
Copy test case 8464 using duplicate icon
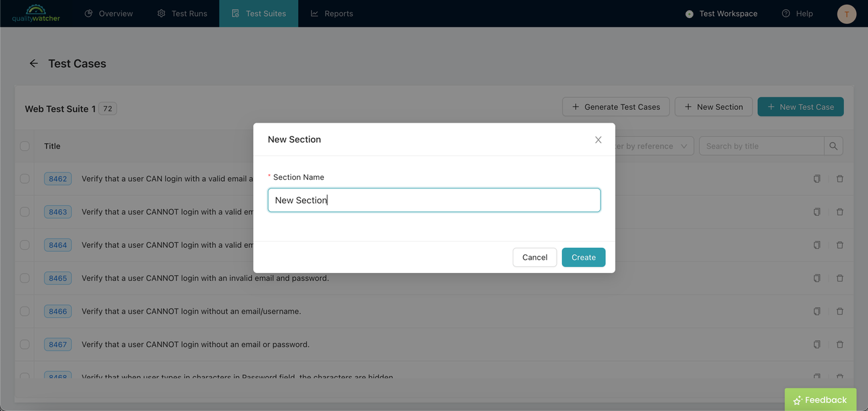tap(817, 245)
